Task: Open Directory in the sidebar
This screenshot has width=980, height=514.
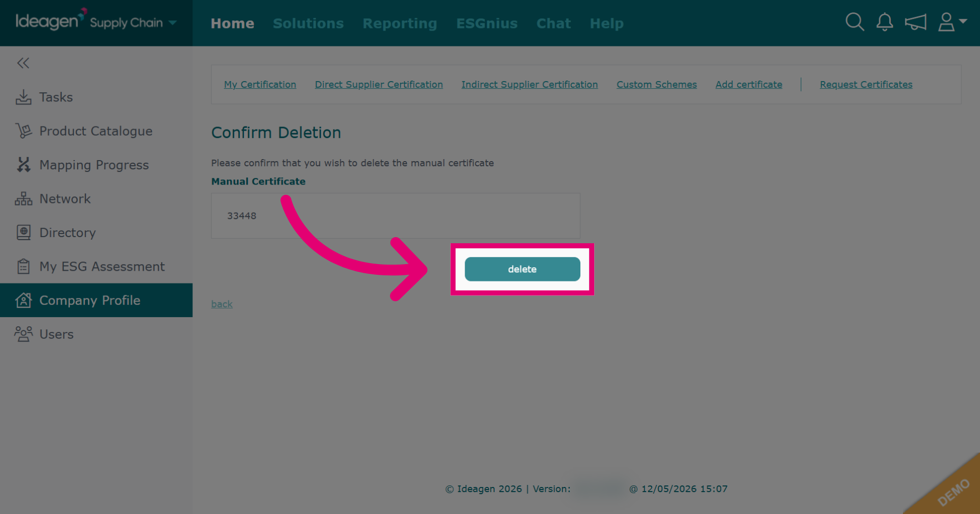Action: click(96, 233)
